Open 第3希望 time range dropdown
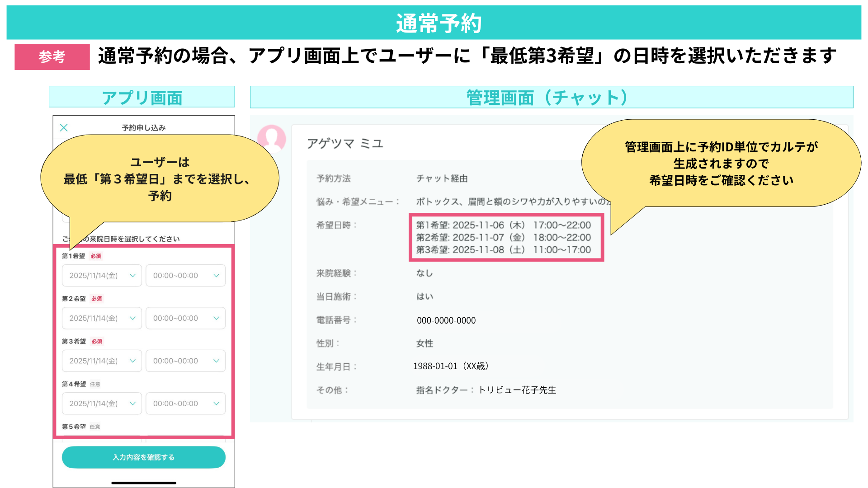The image size is (868, 488). point(185,361)
